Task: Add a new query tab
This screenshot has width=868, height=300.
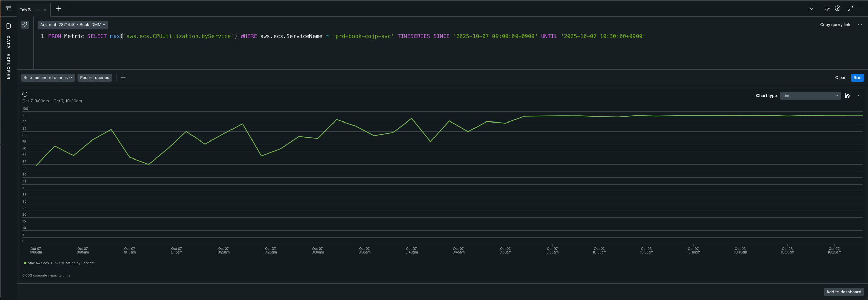Action: [x=59, y=9]
